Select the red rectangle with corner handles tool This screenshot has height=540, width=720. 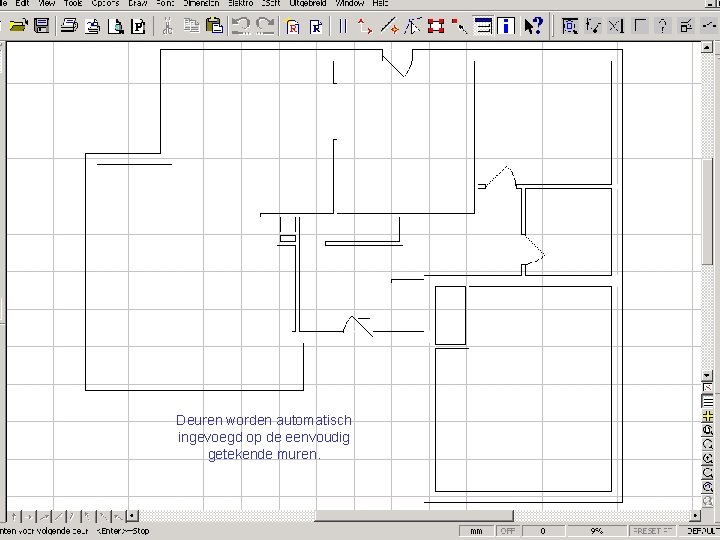pos(436,25)
